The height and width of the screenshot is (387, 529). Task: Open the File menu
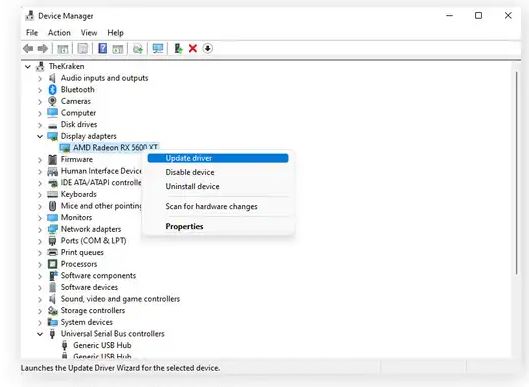[32, 33]
